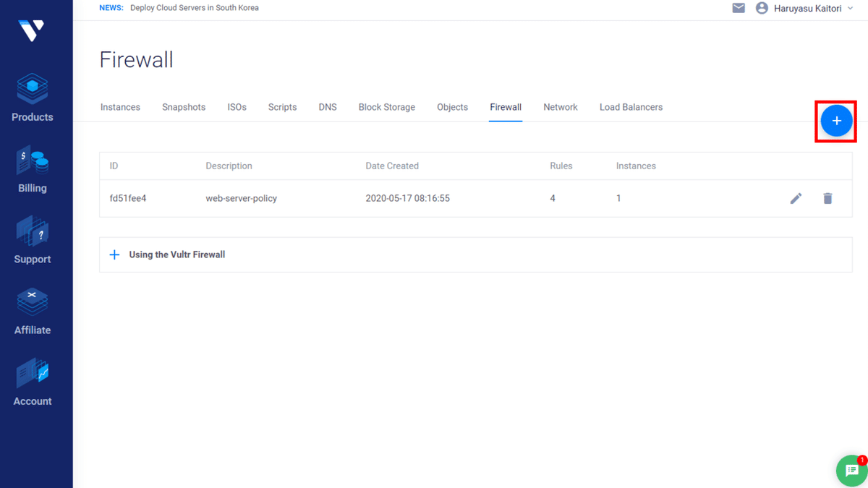Click the Vultr logo icon
This screenshot has width=868, height=488.
tap(32, 30)
